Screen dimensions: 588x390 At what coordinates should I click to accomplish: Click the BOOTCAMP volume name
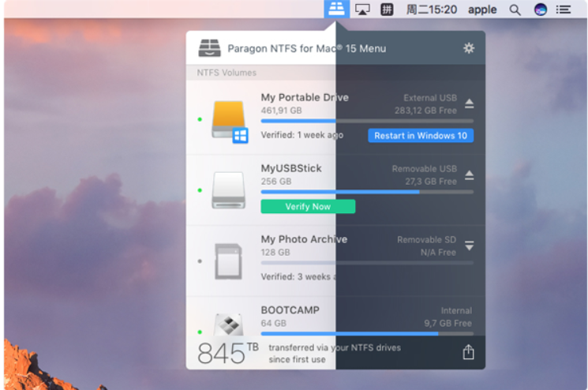(x=290, y=310)
